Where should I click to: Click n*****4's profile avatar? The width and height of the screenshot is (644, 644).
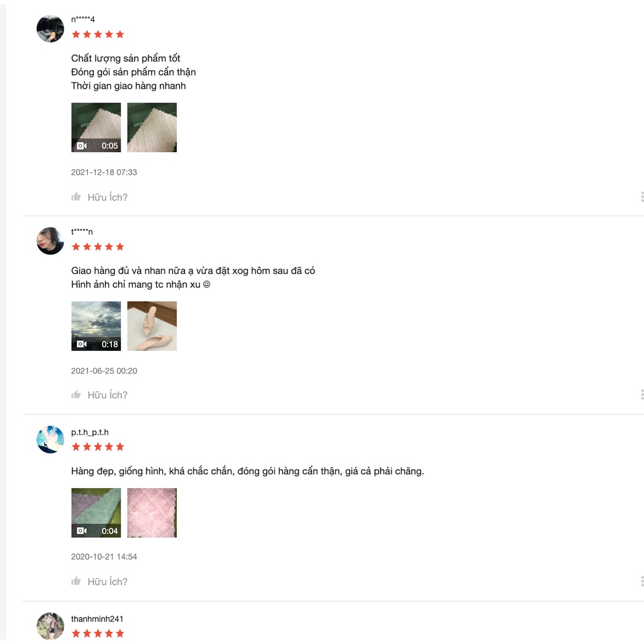pyautogui.click(x=50, y=29)
